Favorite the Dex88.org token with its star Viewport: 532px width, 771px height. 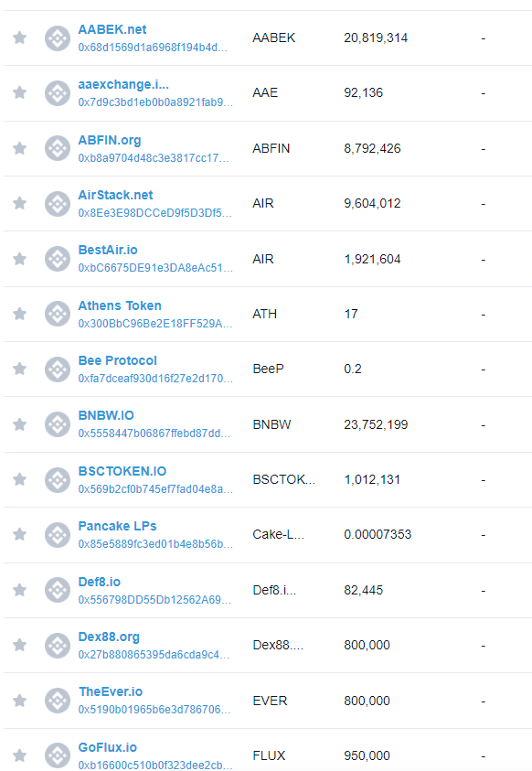[19, 645]
